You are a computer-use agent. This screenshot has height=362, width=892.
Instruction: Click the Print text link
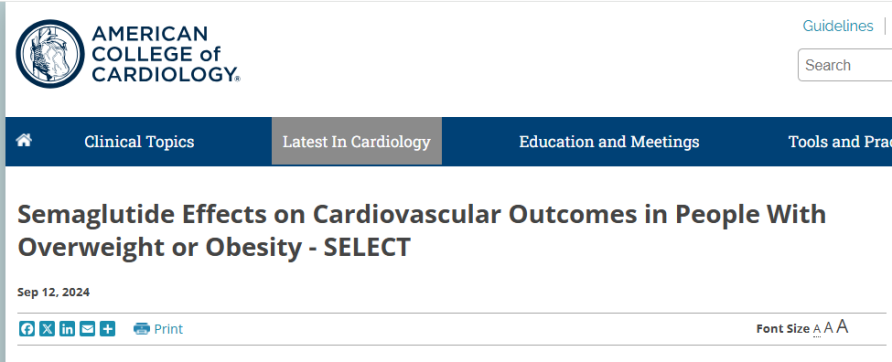tap(168, 329)
